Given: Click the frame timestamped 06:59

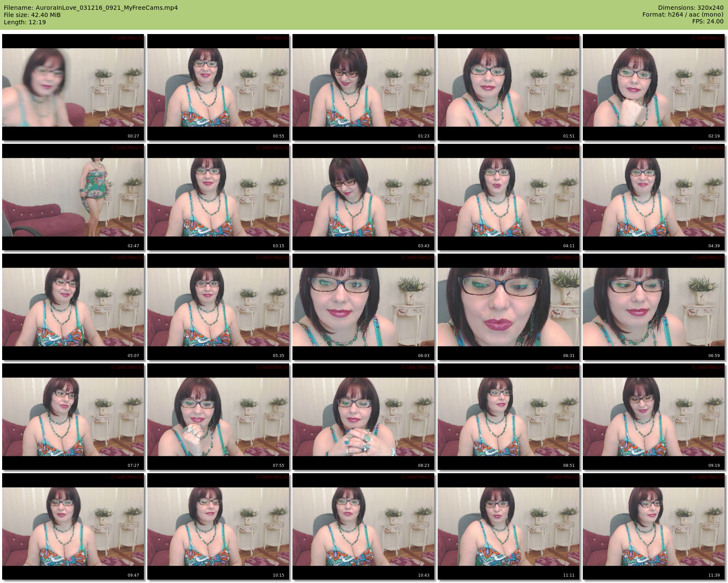Looking at the screenshot, I should point(653,307).
